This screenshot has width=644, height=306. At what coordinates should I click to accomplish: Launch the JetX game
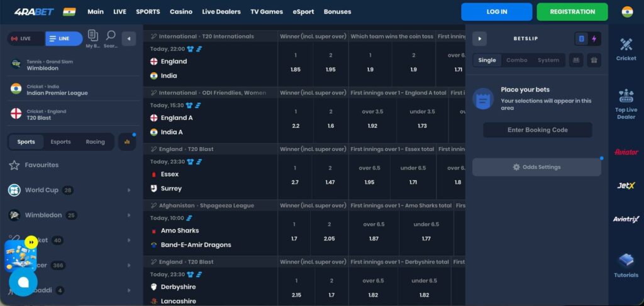[626, 185]
